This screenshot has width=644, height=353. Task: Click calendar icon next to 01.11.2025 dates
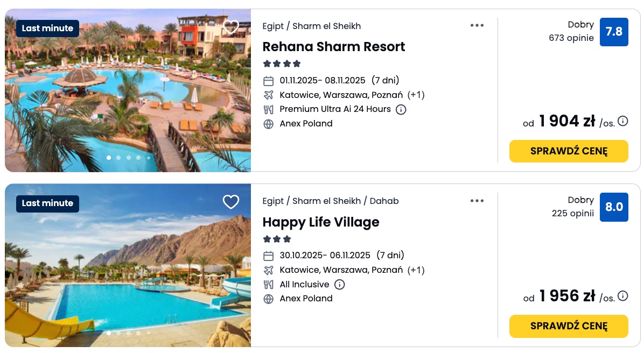[269, 81]
